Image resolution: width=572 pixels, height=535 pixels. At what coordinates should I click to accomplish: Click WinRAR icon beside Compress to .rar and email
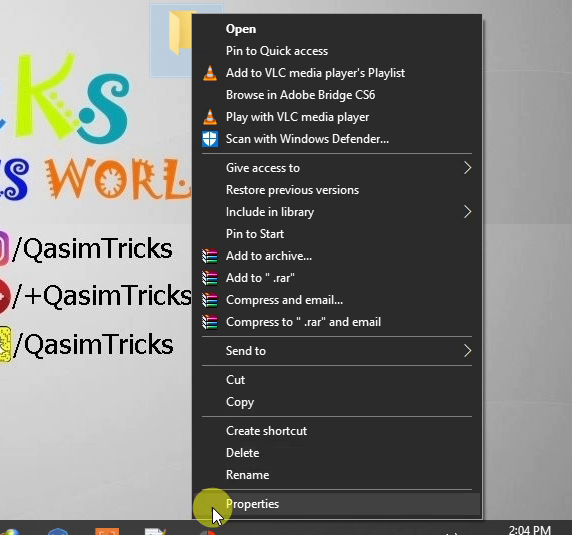tap(210, 322)
